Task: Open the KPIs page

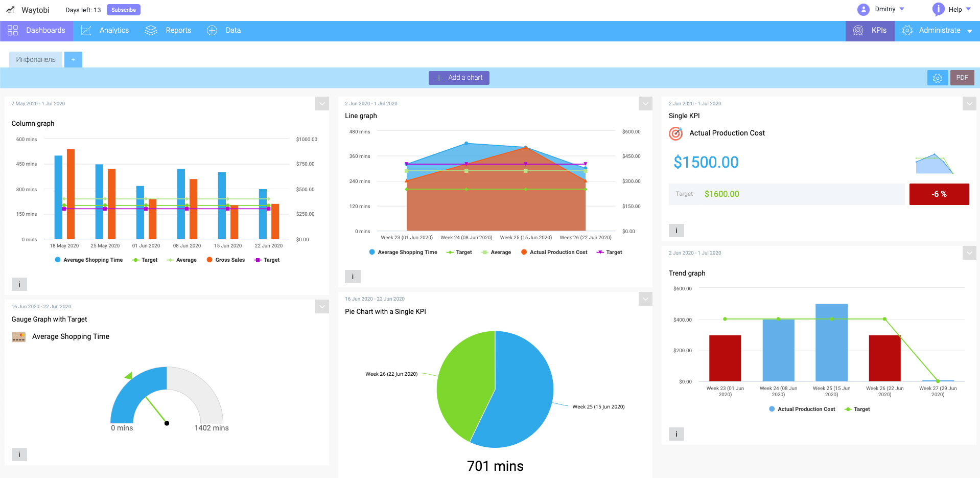Action: tap(870, 31)
